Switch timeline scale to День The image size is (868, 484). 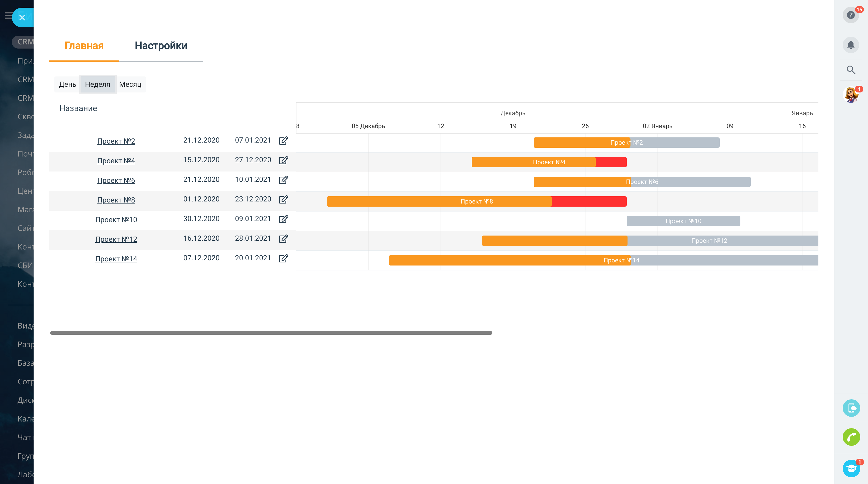tap(67, 84)
